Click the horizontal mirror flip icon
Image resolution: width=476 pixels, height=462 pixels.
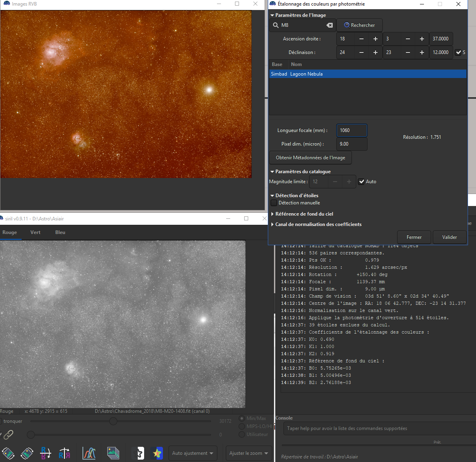click(64, 453)
